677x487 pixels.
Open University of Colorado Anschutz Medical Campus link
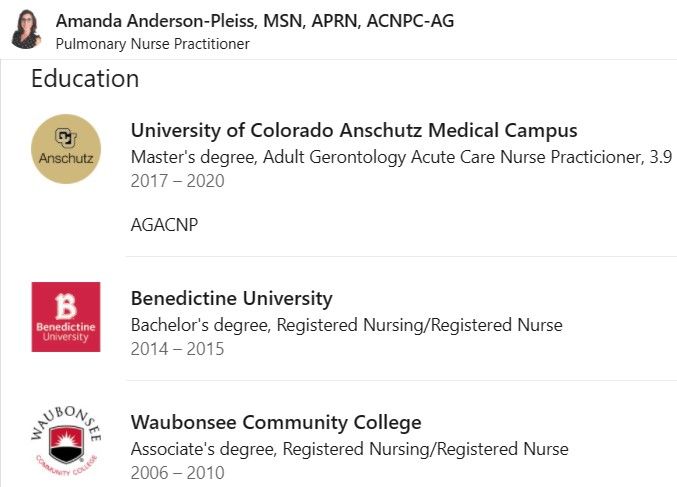(354, 130)
